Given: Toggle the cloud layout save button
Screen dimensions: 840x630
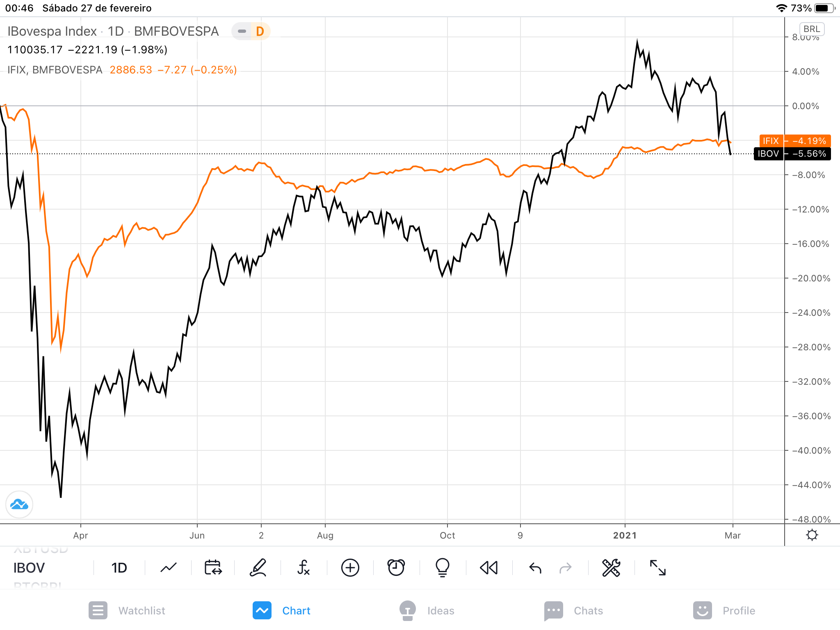Looking at the screenshot, I should pos(19,504).
